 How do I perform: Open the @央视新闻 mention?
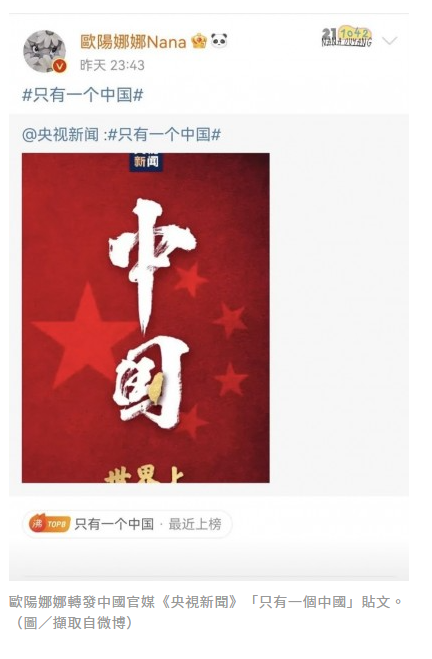[61, 134]
